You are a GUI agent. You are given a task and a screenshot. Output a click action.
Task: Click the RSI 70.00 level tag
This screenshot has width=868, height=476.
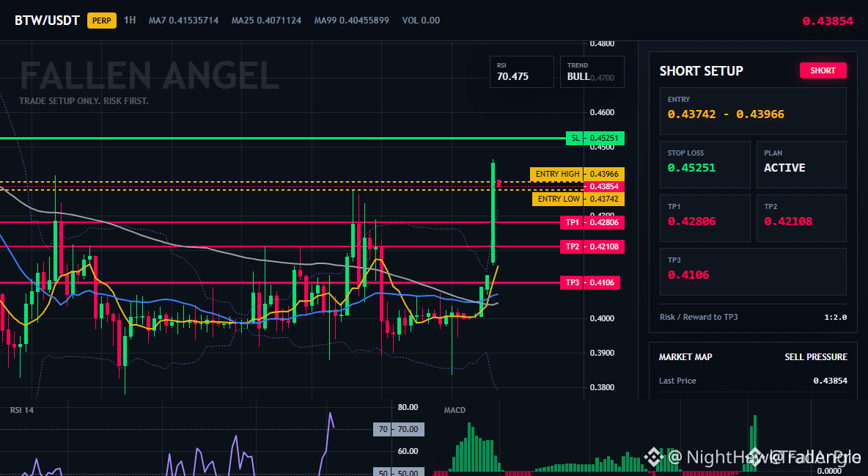399,429
